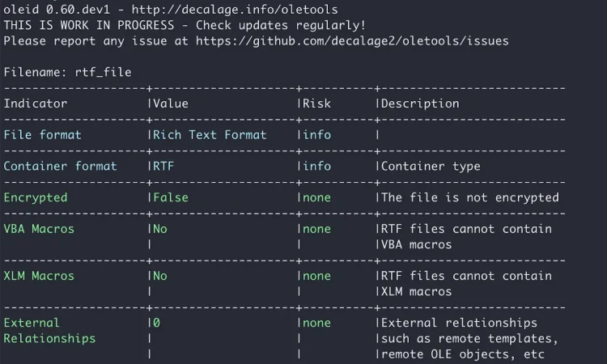The width and height of the screenshot is (607, 364).
Task: Click the Filename rtf_file text
Action: coord(67,72)
